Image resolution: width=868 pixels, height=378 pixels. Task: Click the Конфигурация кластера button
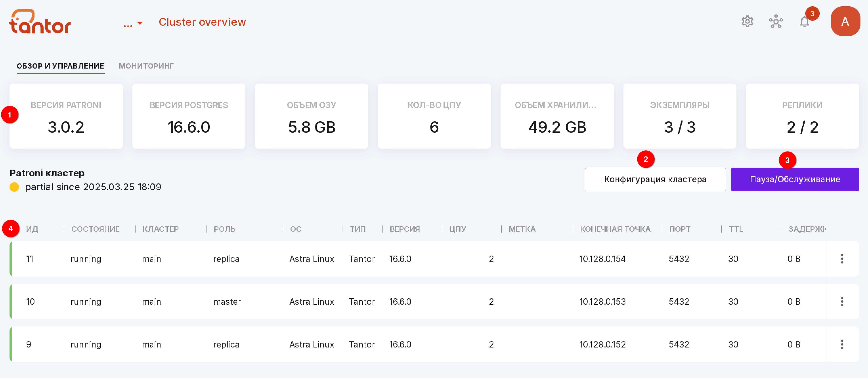pyautogui.click(x=655, y=179)
